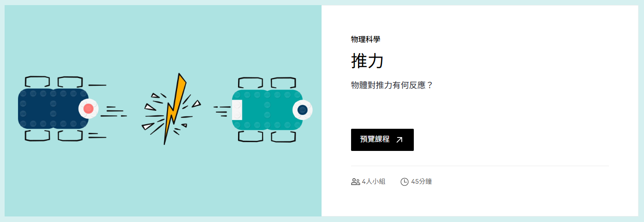Click the 物體對推力有何反應？ description
This screenshot has width=644, height=222.
(392, 85)
